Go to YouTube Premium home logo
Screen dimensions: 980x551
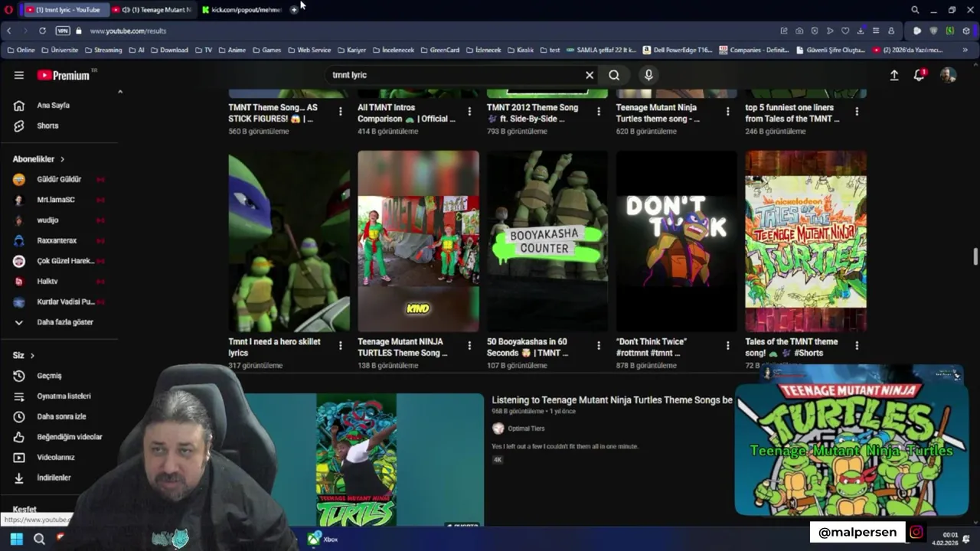tap(64, 75)
